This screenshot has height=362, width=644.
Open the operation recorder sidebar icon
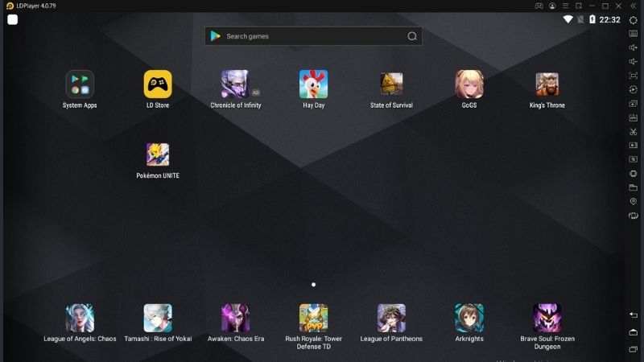tap(634, 89)
